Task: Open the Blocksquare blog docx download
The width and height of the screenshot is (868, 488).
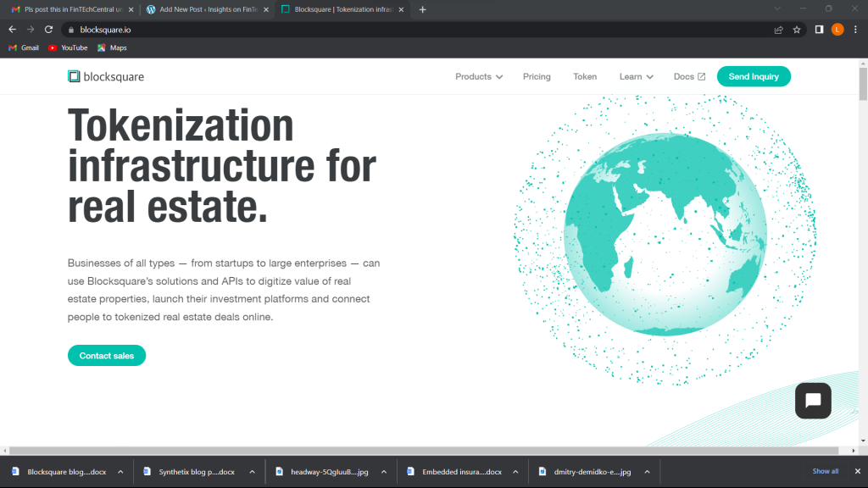Action: click(59, 472)
